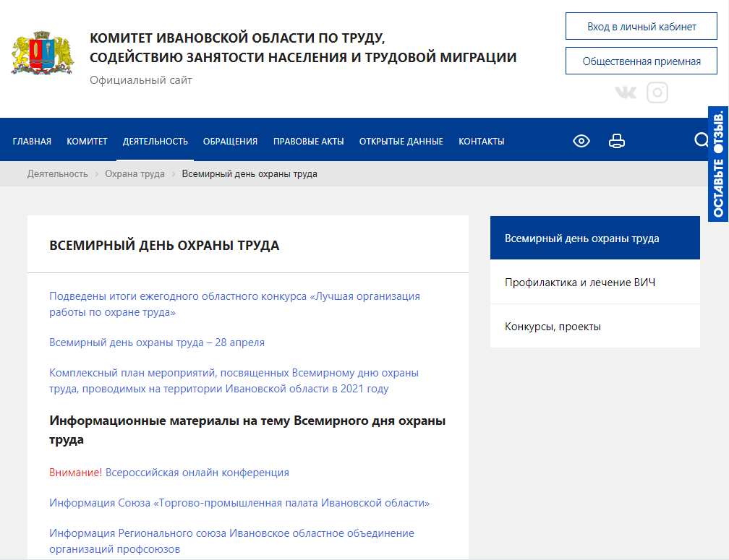Image resolution: width=729 pixels, height=560 pixels.
Task: Click the 'Оставьте отзыв' side feedback tab
Action: [x=718, y=164]
